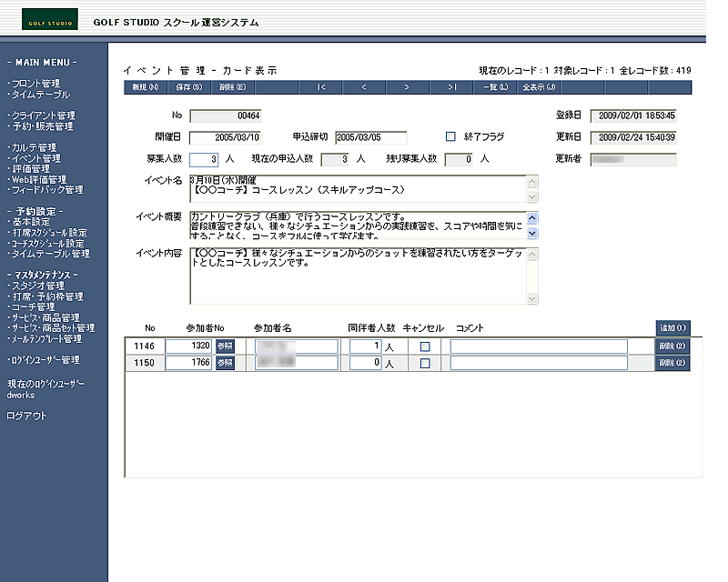The width and height of the screenshot is (728, 582).
Task: Focus the 申込締切 date field
Action: point(371,137)
